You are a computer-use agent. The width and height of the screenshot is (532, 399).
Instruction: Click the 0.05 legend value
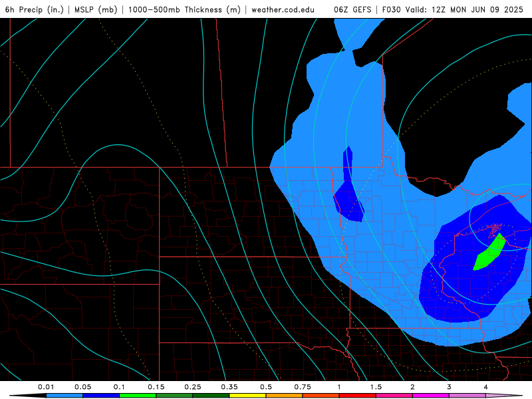point(82,387)
